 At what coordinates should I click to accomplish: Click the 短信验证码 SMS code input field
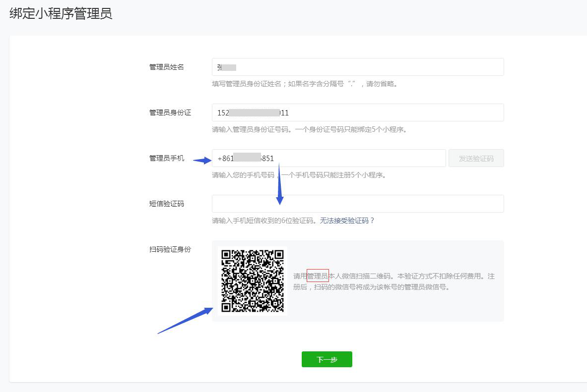click(358, 204)
